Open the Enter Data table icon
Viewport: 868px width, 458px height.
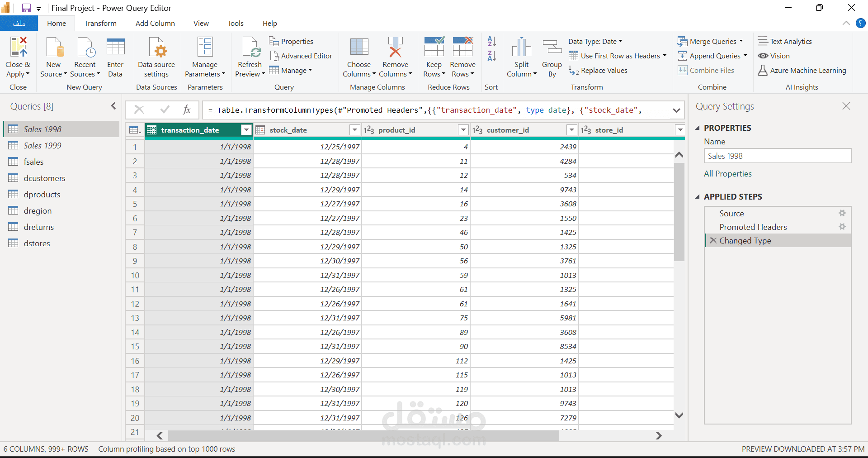tap(115, 47)
